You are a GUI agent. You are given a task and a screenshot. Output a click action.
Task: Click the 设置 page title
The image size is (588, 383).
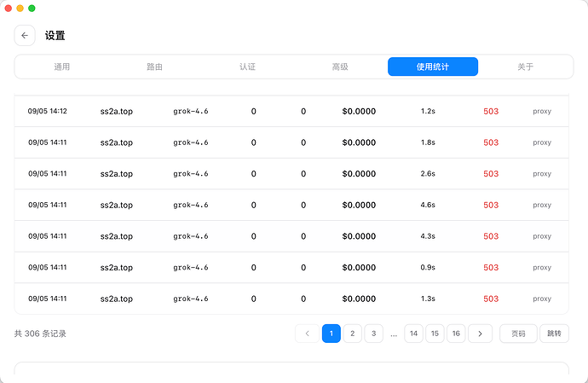tap(55, 36)
